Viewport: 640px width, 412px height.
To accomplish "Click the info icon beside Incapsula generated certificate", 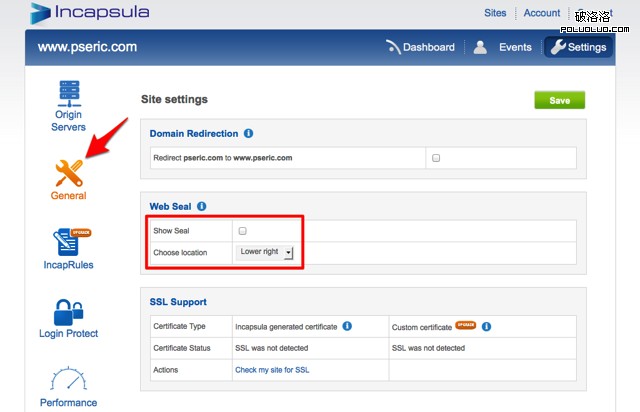I will point(347,326).
